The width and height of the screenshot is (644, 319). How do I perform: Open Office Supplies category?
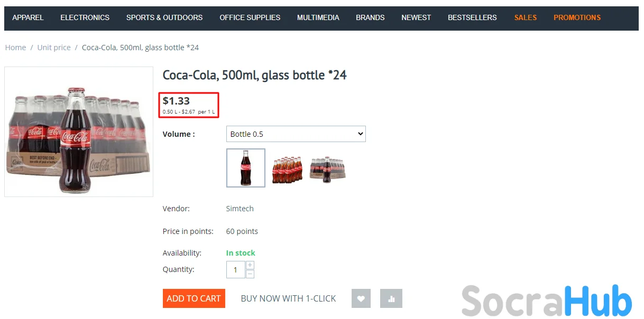click(250, 17)
